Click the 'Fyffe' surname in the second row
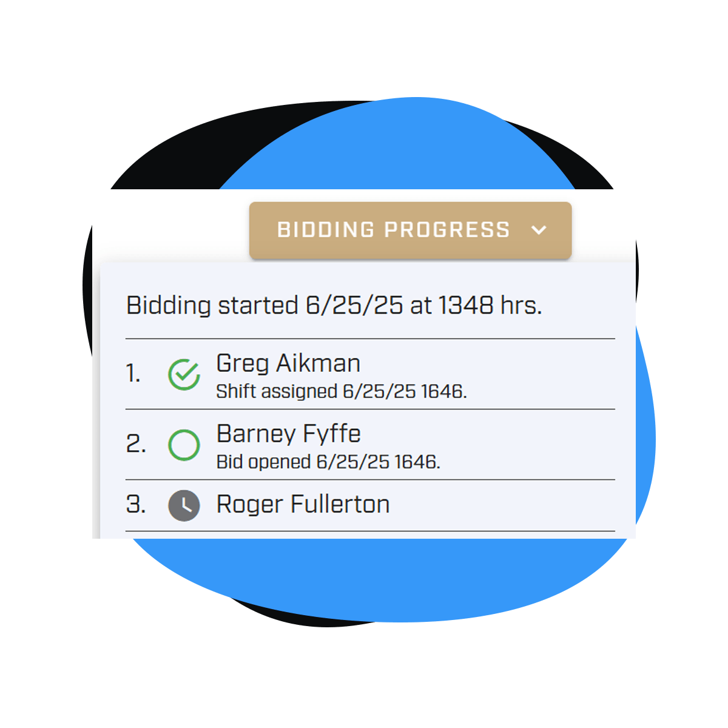 point(331,434)
